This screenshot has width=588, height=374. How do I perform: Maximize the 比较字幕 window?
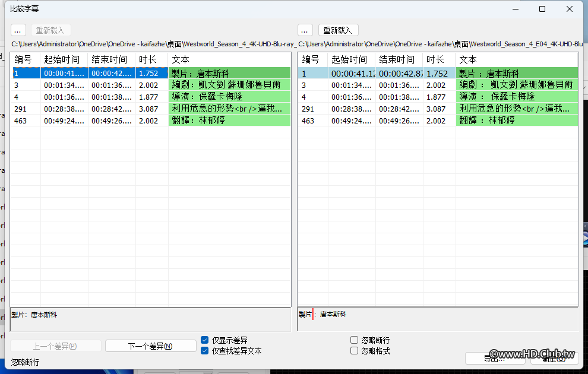542,9
